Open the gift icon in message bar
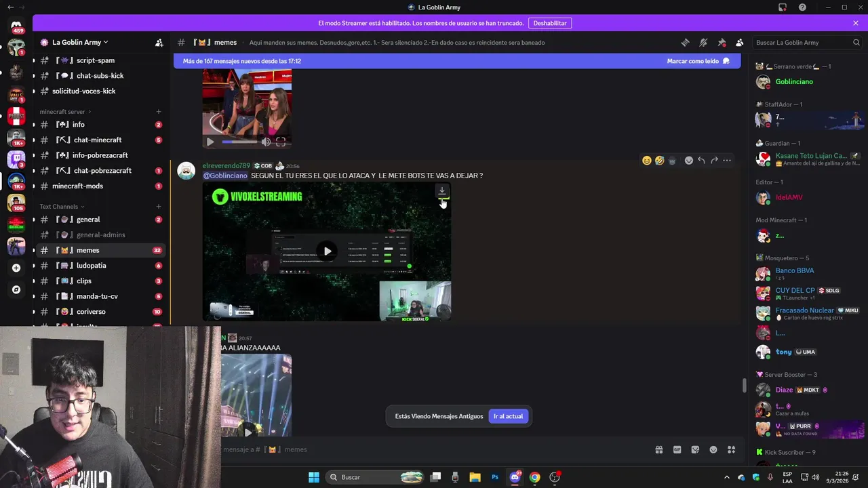 coord(658,449)
